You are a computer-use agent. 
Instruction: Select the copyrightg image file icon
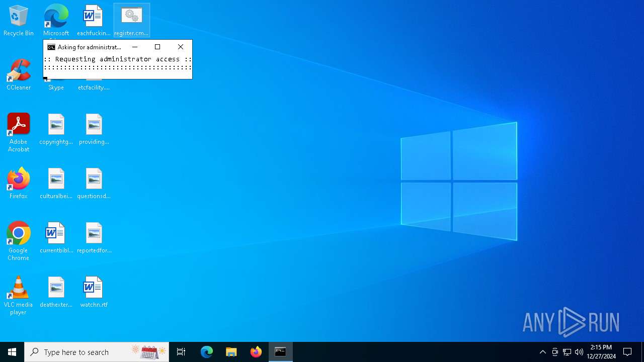click(56, 129)
